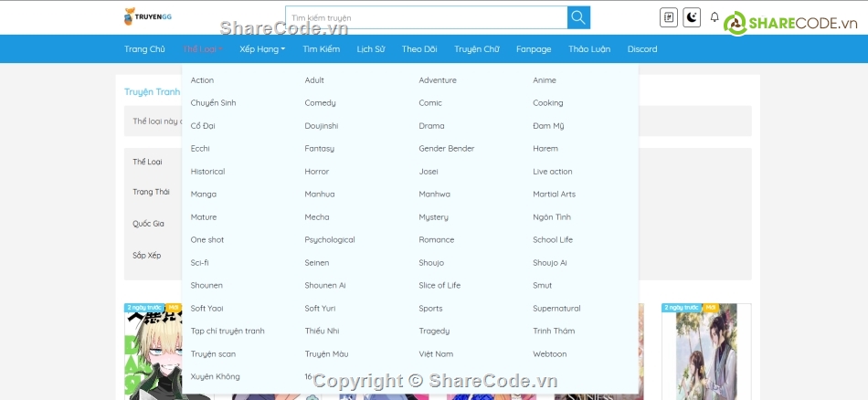The width and height of the screenshot is (868, 400).
Task: Focus the Tìm kiếm truyện search box
Action: point(426,17)
